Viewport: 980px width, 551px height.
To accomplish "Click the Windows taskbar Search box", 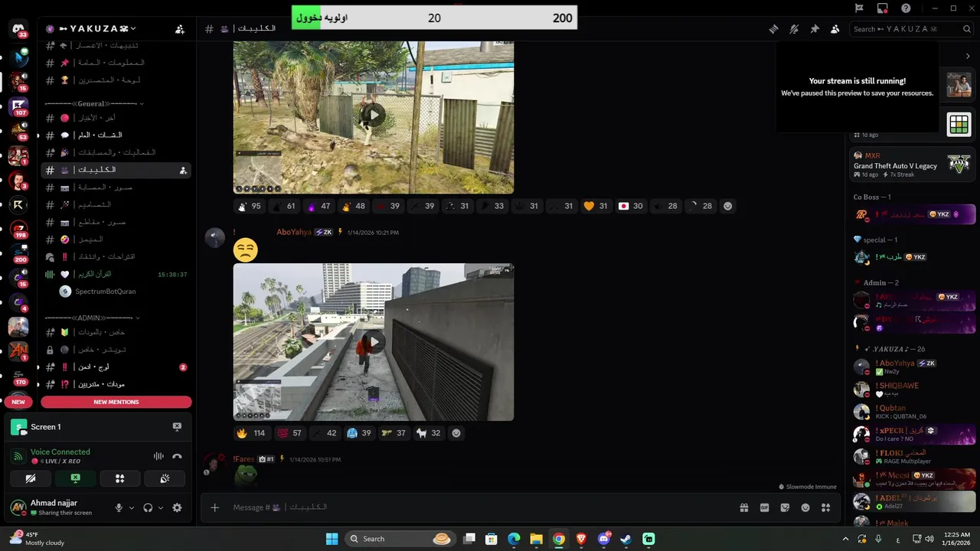I will tap(400, 539).
